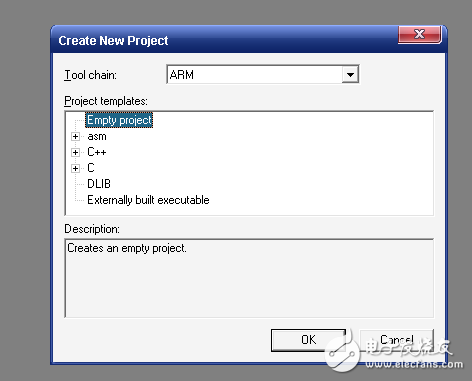The height and width of the screenshot is (381, 472).
Task: Select the asm template item
Action: 97,136
